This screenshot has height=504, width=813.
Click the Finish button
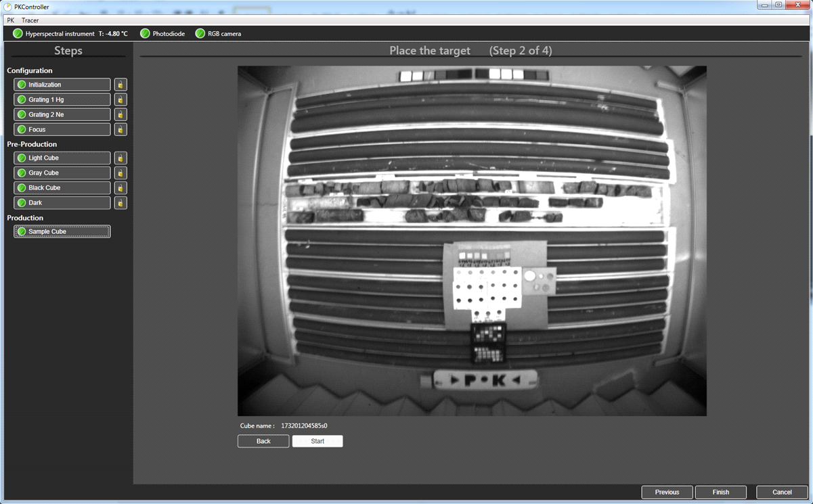720,492
